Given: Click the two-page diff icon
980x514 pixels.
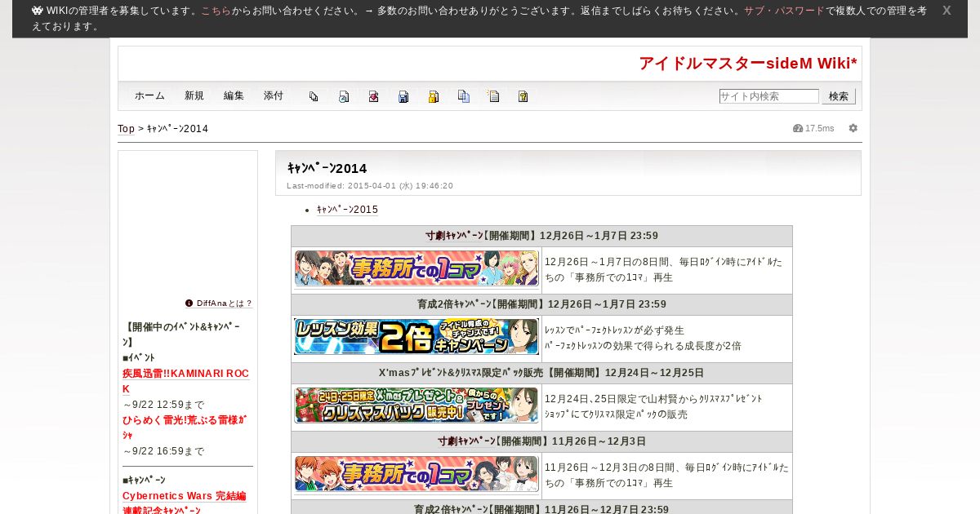Looking at the screenshot, I should pyautogui.click(x=463, y=96).
